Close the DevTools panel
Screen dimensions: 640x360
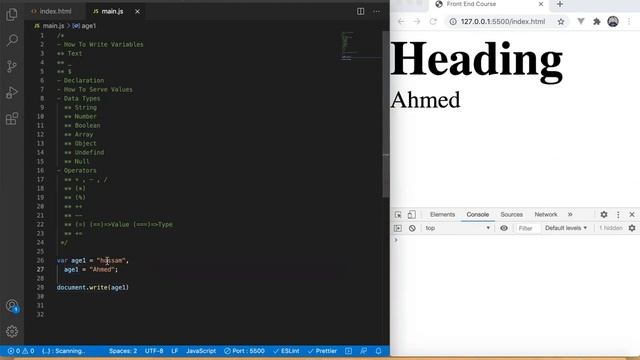click(632, 214)
